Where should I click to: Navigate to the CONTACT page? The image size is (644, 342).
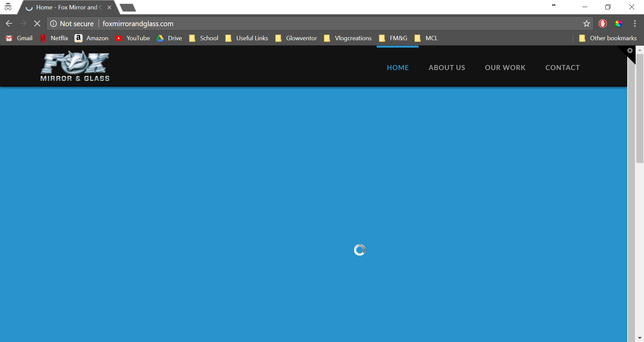point(562,68)
